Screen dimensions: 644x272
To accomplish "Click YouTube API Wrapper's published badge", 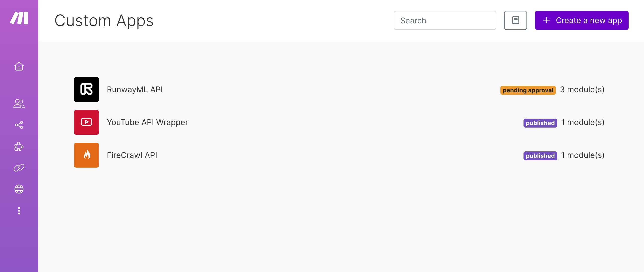I will click(540, 123).
